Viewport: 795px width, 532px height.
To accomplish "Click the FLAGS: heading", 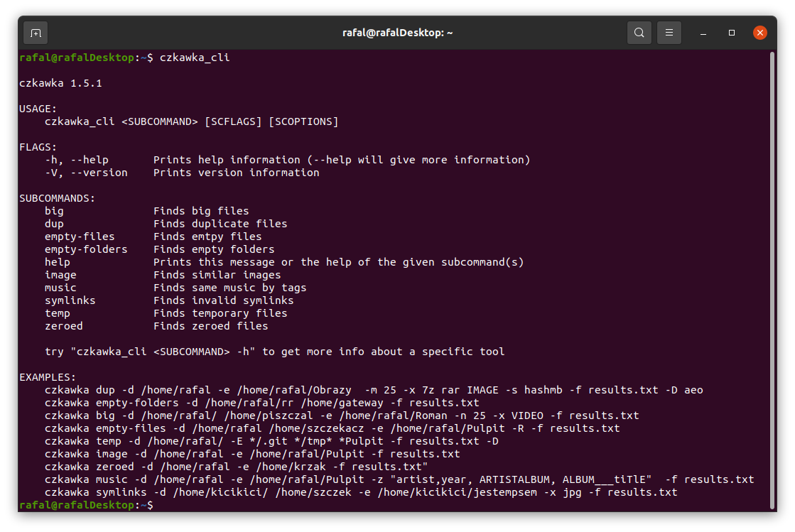I will point(38,148).
